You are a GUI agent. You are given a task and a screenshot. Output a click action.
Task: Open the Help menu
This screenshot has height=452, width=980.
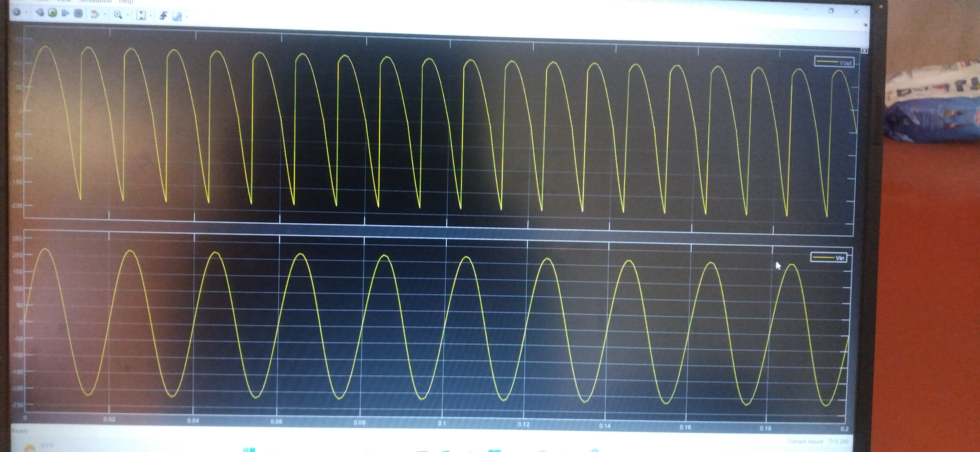pos(126,2)
